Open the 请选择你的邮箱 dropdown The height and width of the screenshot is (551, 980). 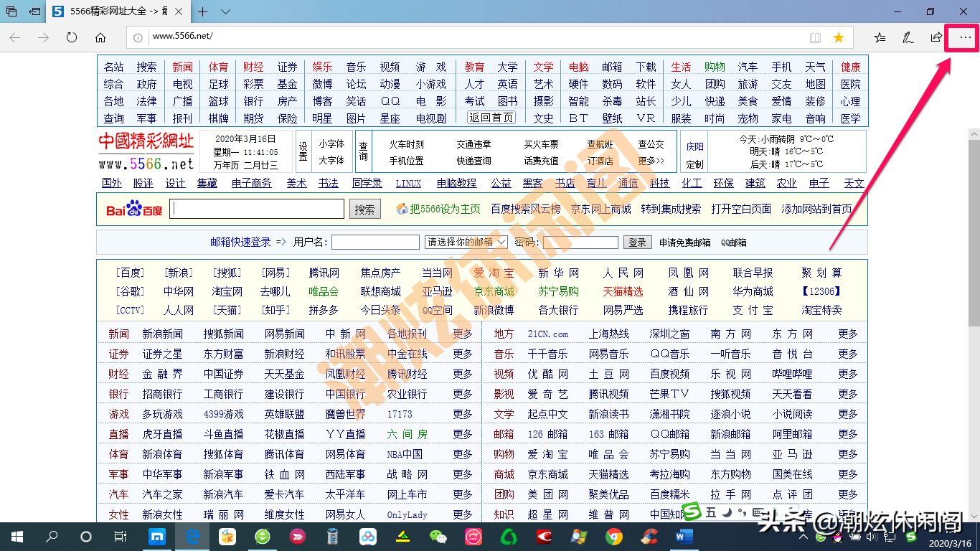[x=466, y=242]
